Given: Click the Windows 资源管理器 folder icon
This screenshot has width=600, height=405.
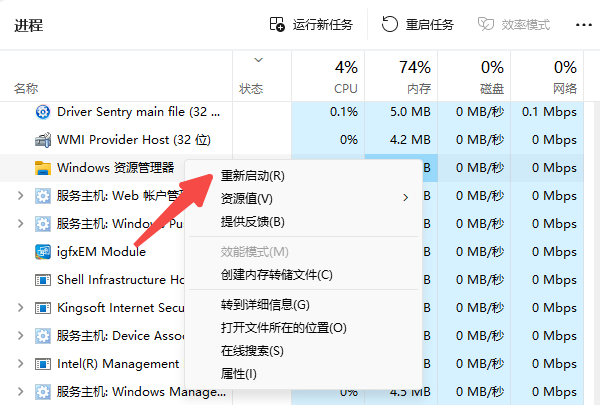Looking at the screenshot, I should [43, 168].
